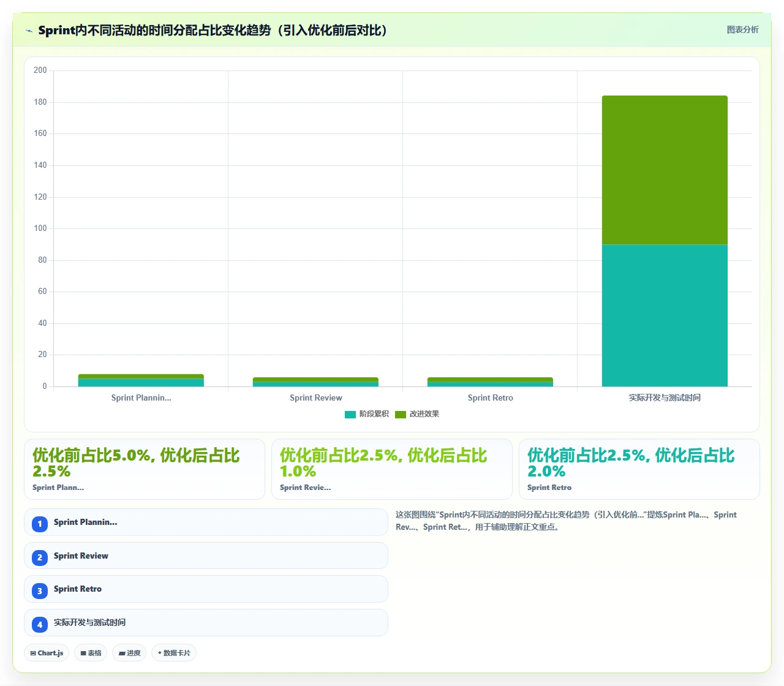The image size is (784, 686).
Task: Click the chart icon beside the Sprint title
Action: [x=29, y=31]
